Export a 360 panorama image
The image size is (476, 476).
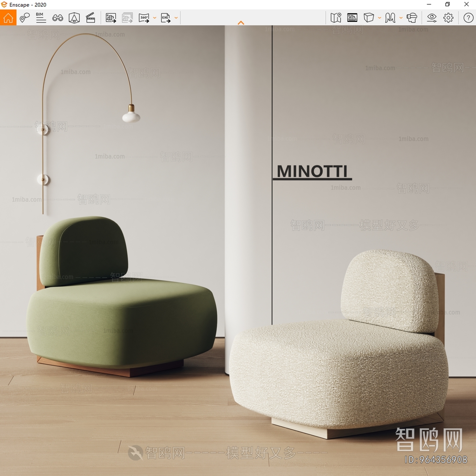click(x=144, y=18)
